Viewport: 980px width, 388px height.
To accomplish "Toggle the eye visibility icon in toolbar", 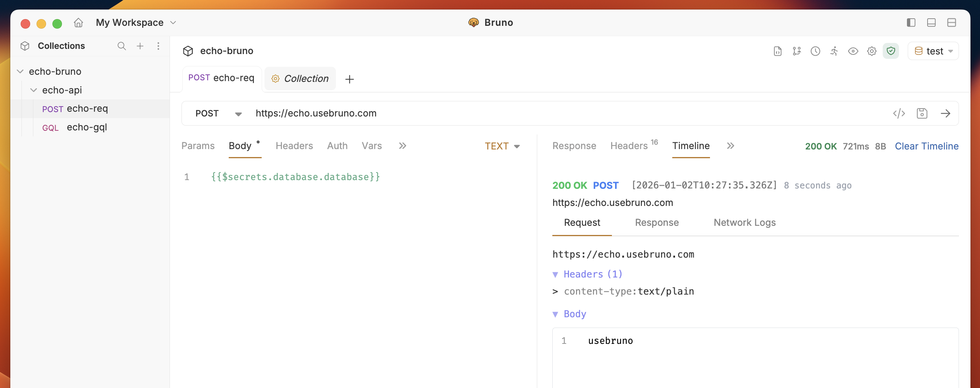I will tap(853, 51).
